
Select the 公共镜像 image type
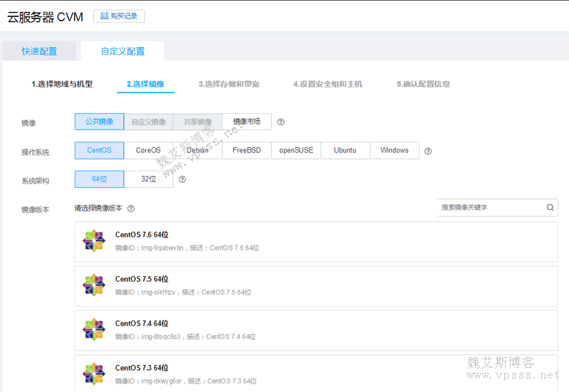(x=99, y=122)
